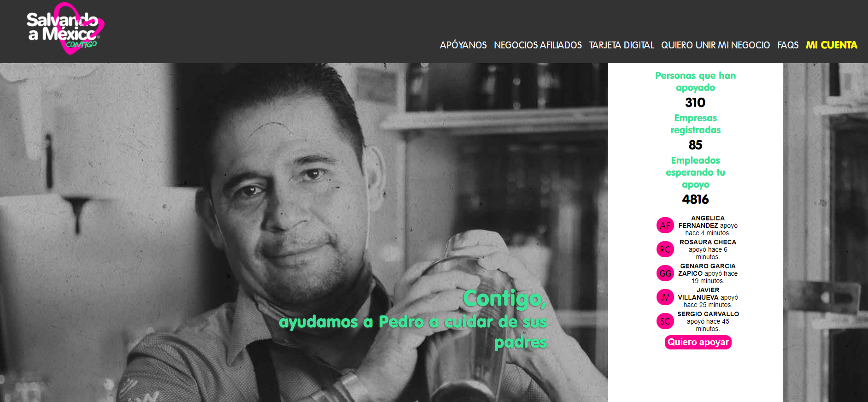Click the Empresas registradas count 85
Viewport: 868px width, 402px height.
695,145
